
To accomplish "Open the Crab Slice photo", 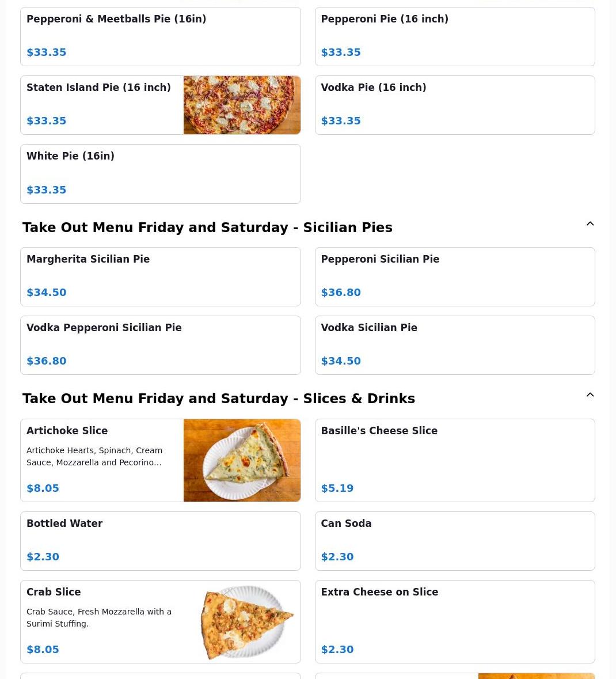I will (x=246, y=622).
